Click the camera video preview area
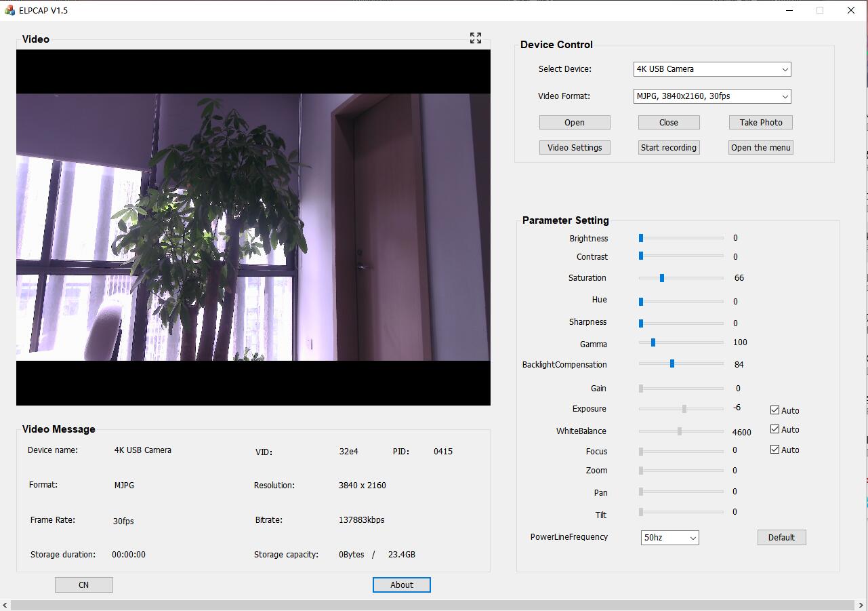The image size is (868, 611). click(253, 227)
